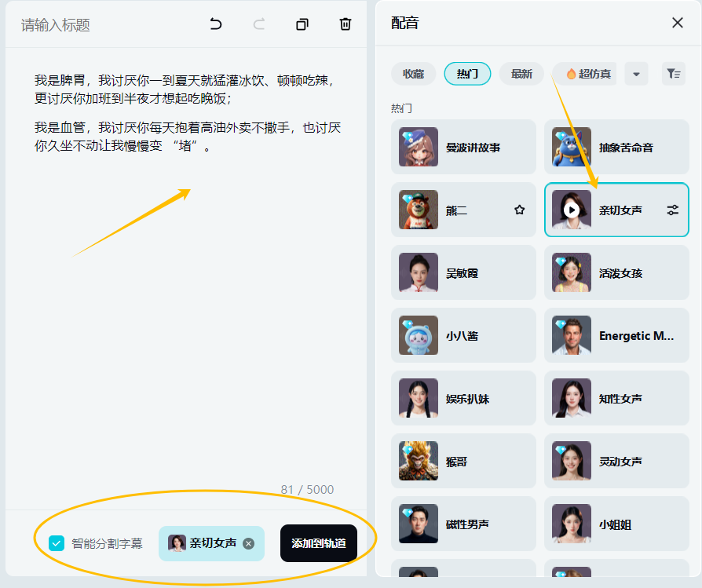Click the undo icon above the text editor

[216, 24]
